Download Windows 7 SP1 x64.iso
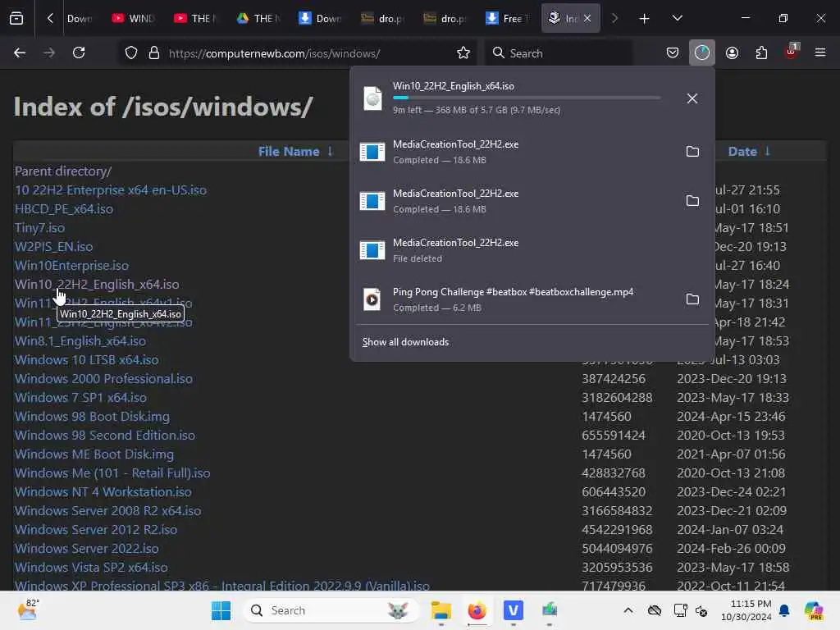 pyautogui.click(x=81, y=398)
